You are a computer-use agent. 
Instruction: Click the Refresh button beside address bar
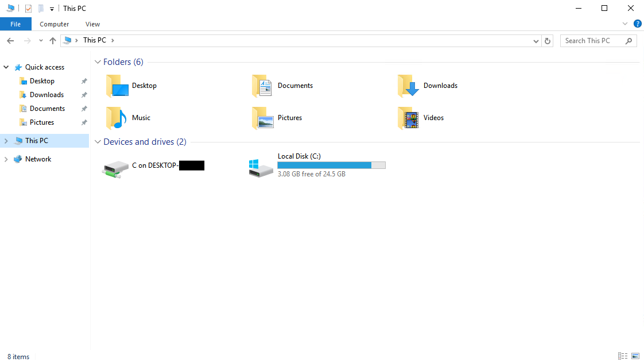click(x=548, y=41)
